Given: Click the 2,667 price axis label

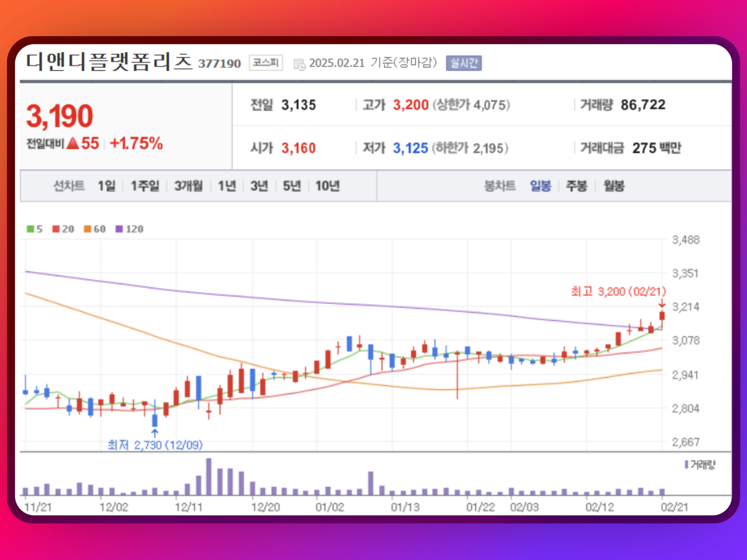Looking at the screenshot, I should [686, 442].
